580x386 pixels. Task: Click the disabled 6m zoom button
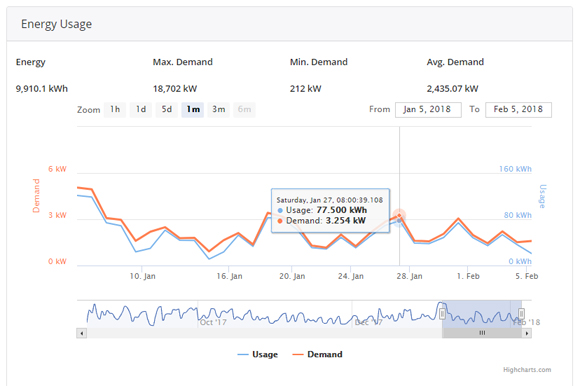[244, 109]
